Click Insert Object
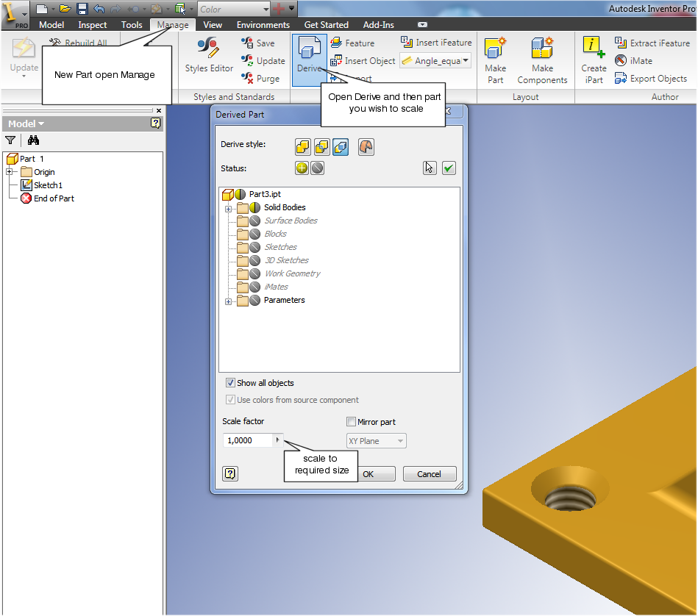698x616 pixels. (363, 60)
